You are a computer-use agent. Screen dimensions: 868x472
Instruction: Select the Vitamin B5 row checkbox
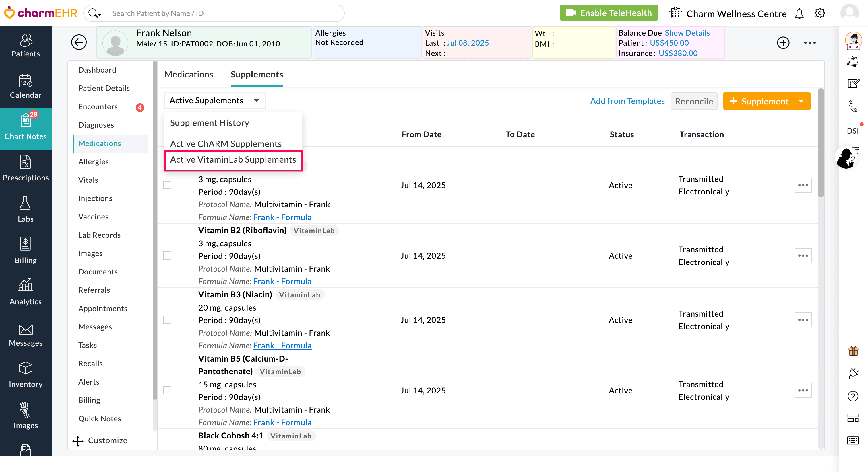point(167,390)
